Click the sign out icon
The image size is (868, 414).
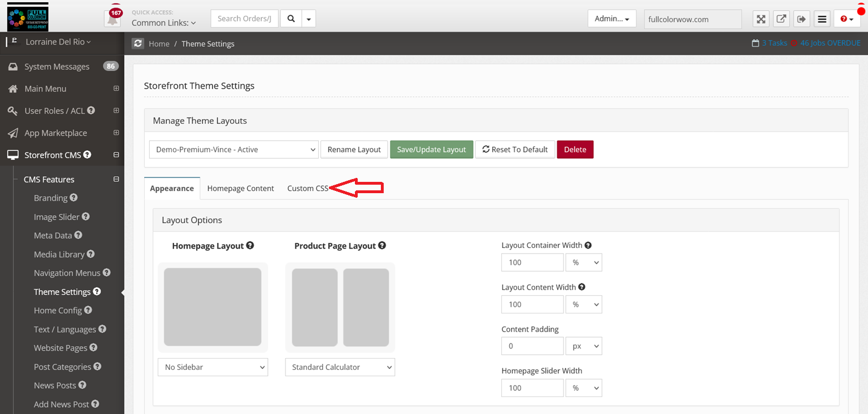click(x=801, y=19)
